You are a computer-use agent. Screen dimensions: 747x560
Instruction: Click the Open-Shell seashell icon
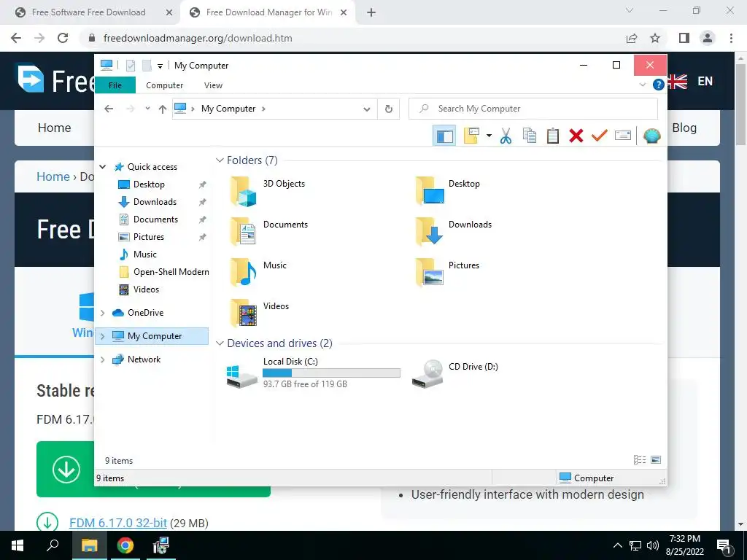(x=651, y=136)
